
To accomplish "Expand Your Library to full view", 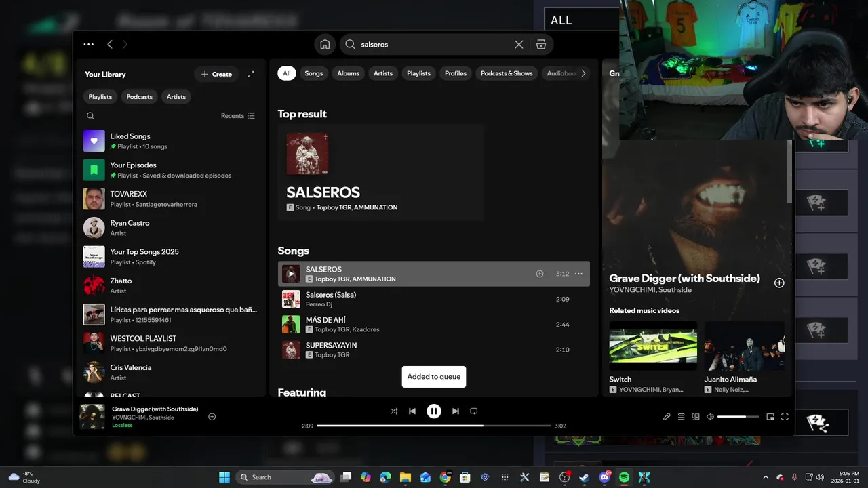I will [x=251, y=74].
